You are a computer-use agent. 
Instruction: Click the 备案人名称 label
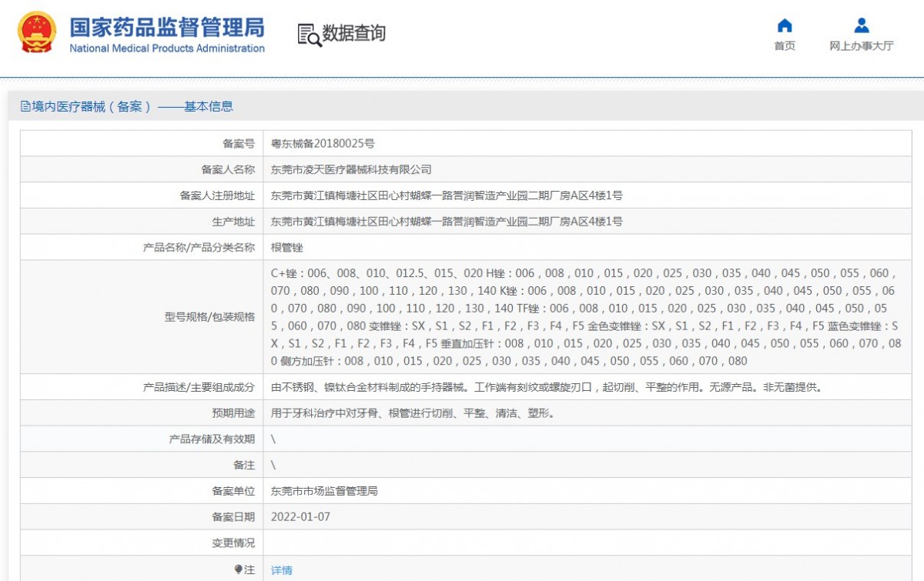pyautogui.click(x=228, y=170)
